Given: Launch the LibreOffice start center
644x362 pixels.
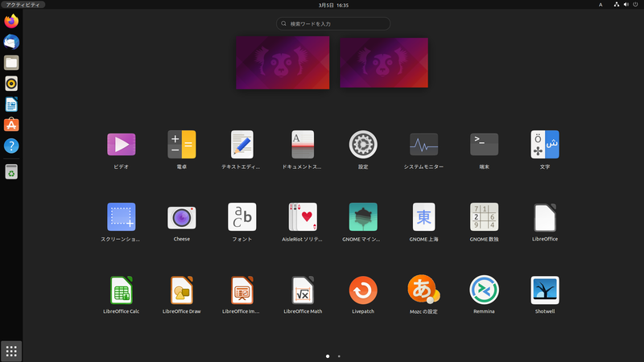Looking at the screenshot, I should [545, 217].
